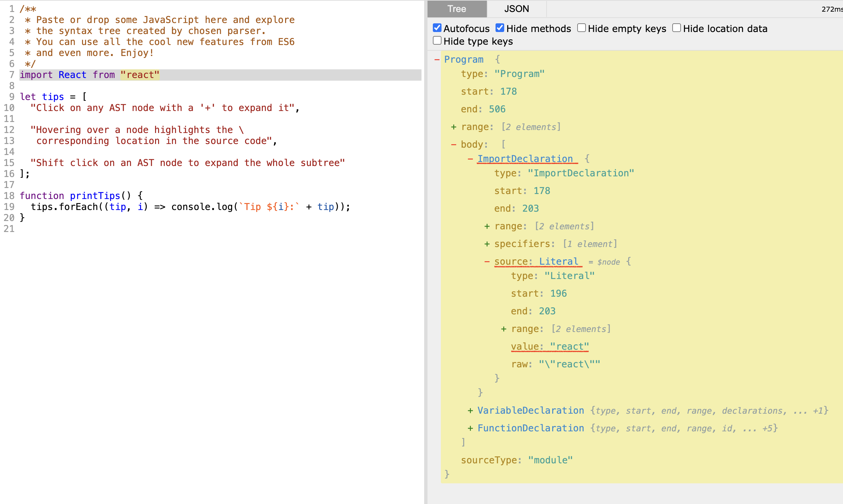
Task: Expand the ImportDeclaration range elements
Action: click(487, 227)
